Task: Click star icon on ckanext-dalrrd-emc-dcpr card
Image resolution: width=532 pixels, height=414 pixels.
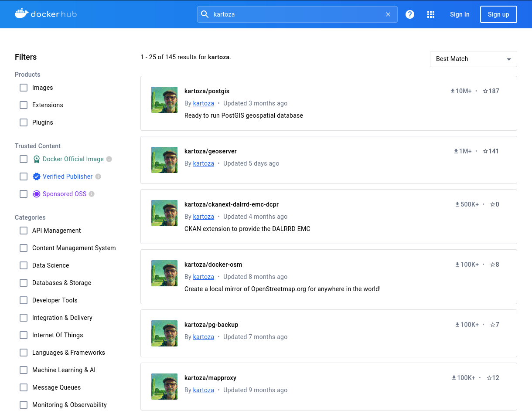Action: coord(493,204)
